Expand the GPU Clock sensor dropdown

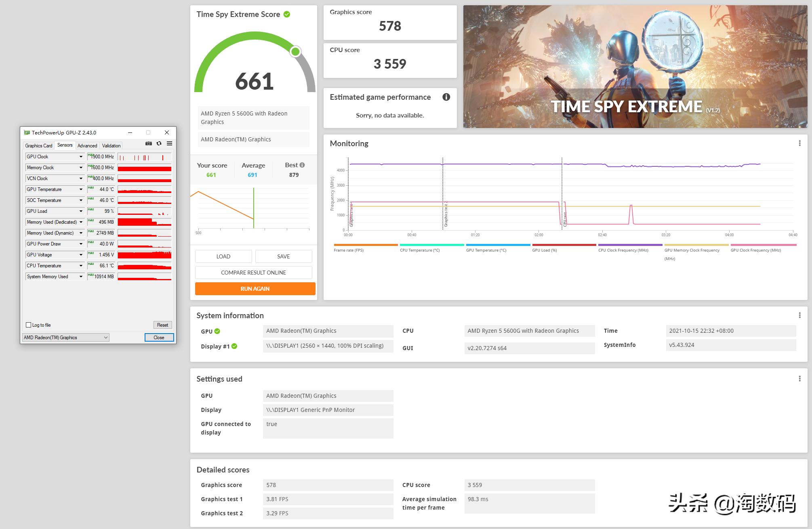pos(81,157)
